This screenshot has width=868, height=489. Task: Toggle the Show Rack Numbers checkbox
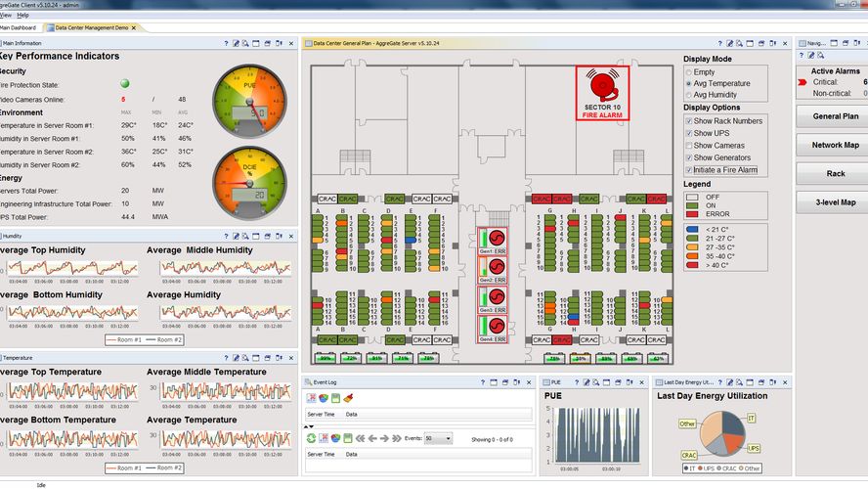coord(688,120)
